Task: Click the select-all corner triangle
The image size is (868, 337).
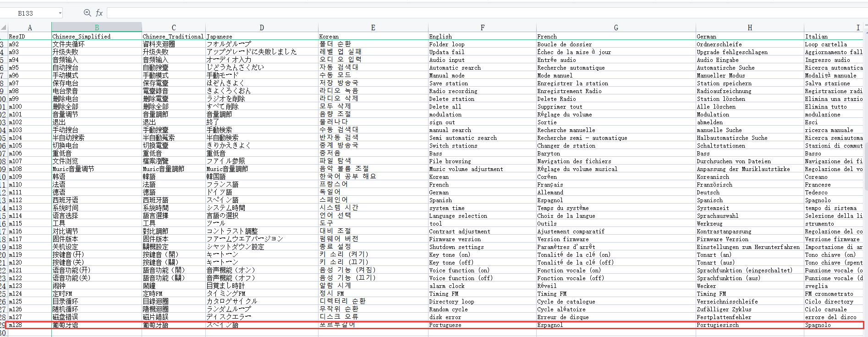Action: [x=4, y=28]
